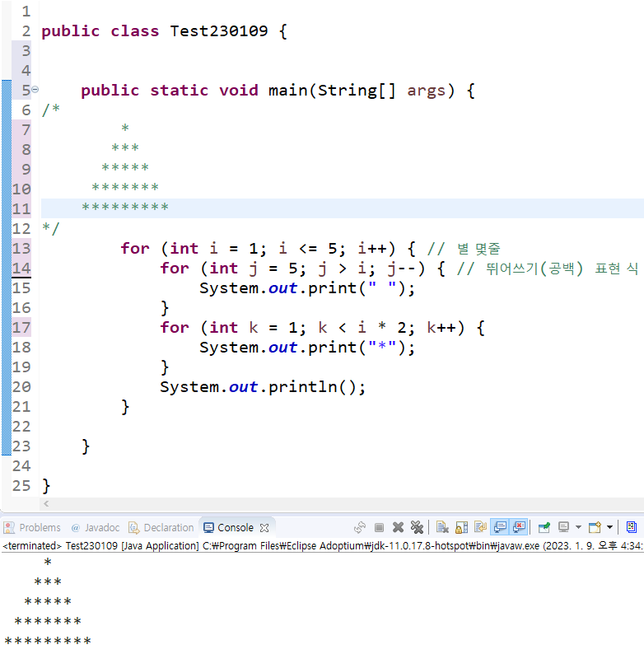Close the Console tab with its X
644x654 pixels.
click(x=264, y=528)
